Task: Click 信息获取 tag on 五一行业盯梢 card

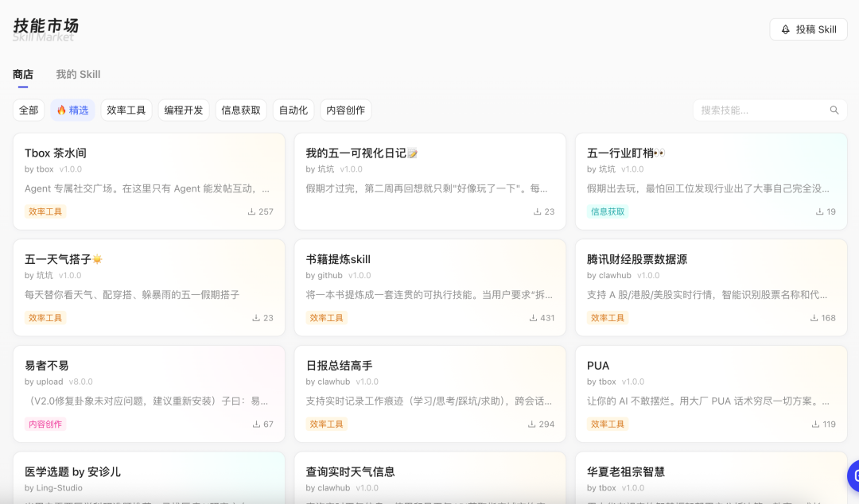Action: pos(608,211)
